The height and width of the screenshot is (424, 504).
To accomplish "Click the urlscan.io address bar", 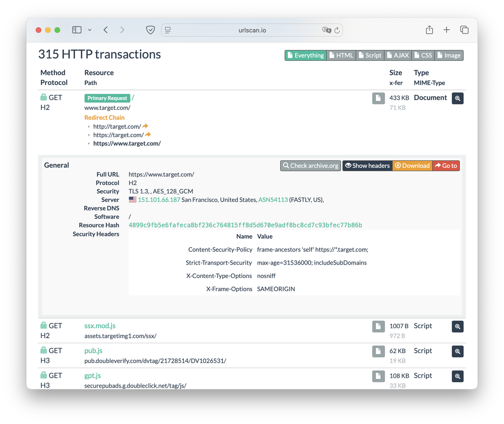I will point(252,30).
